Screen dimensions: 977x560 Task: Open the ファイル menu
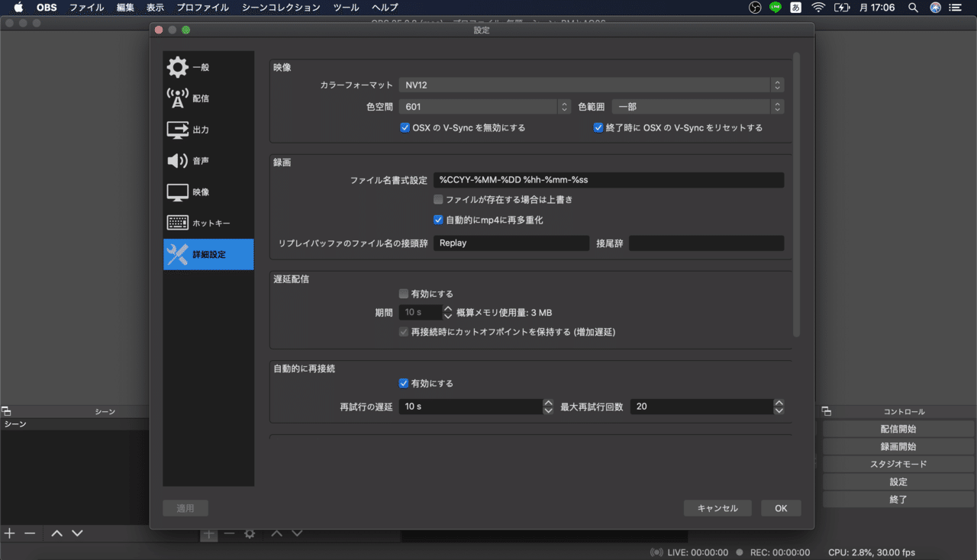86,8
